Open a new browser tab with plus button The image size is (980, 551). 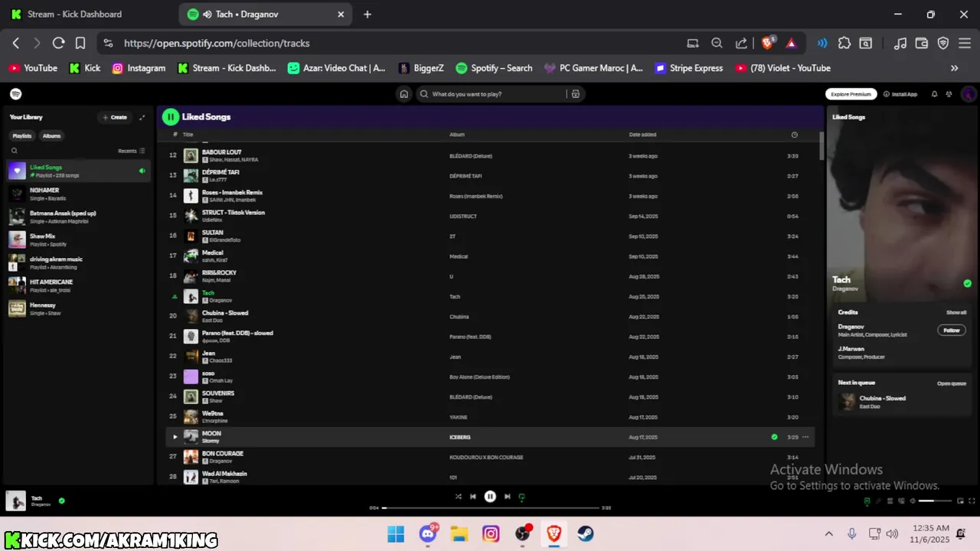tap(367, 14)
